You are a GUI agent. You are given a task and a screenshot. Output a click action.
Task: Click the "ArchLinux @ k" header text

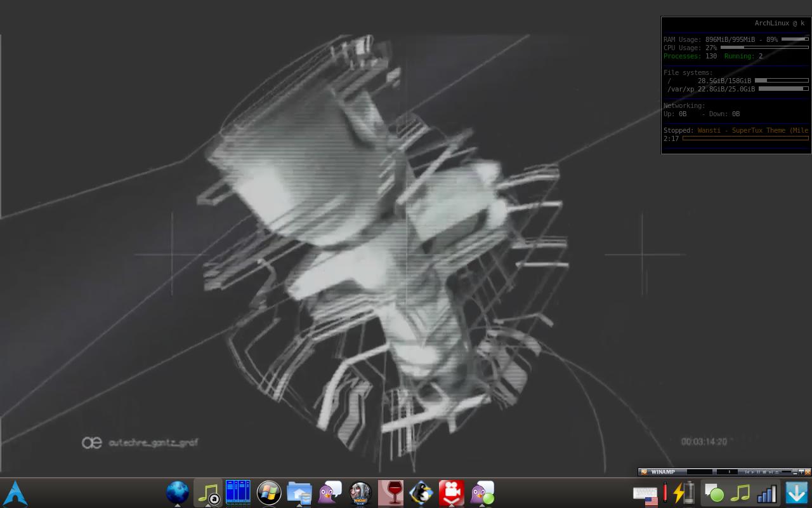pos(780,23)
